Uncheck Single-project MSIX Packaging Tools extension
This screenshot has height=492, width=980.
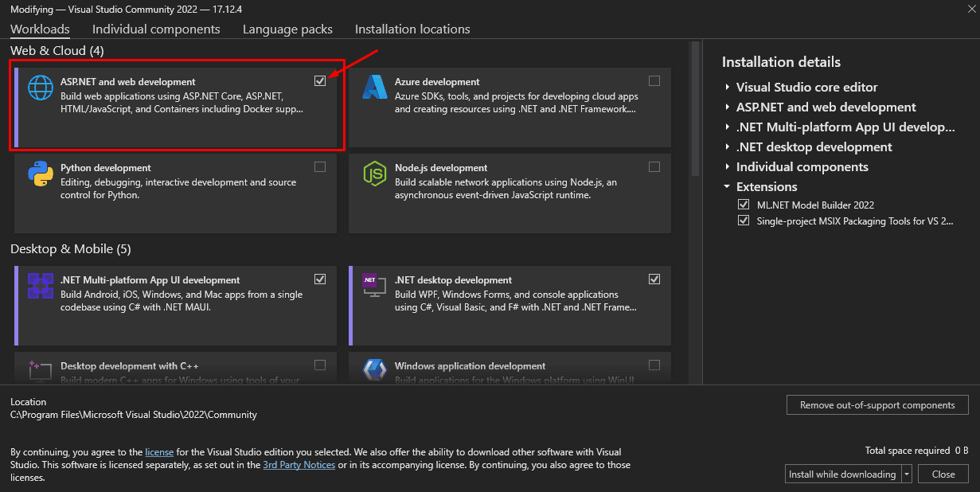pos(744,221)
